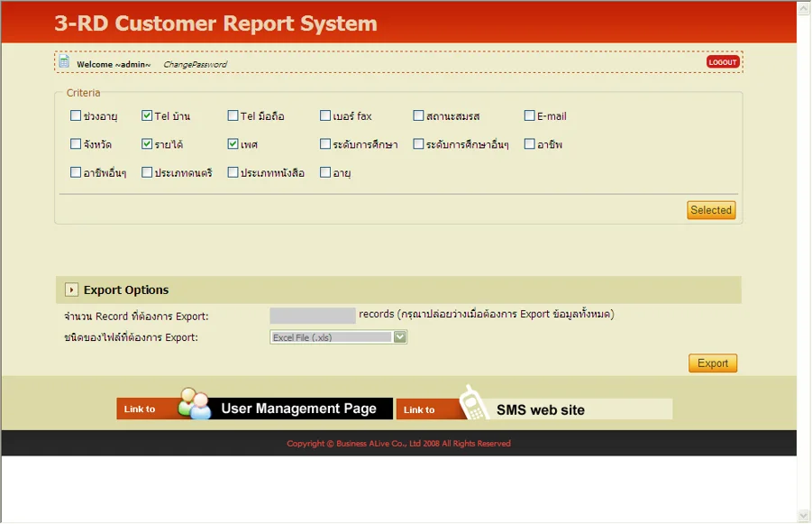Screen dimensions: 812x524
Task: Open the User Management Page link banner
Action: [x=254, y=409]
